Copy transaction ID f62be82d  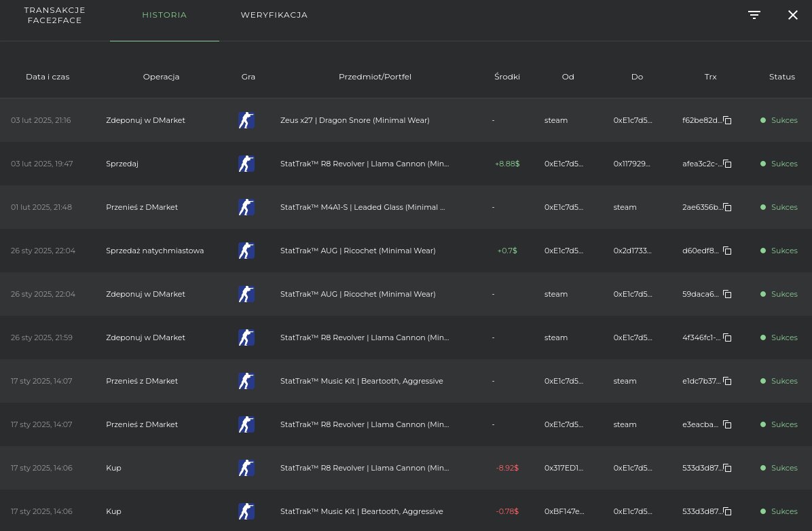(x=728, y=120)
